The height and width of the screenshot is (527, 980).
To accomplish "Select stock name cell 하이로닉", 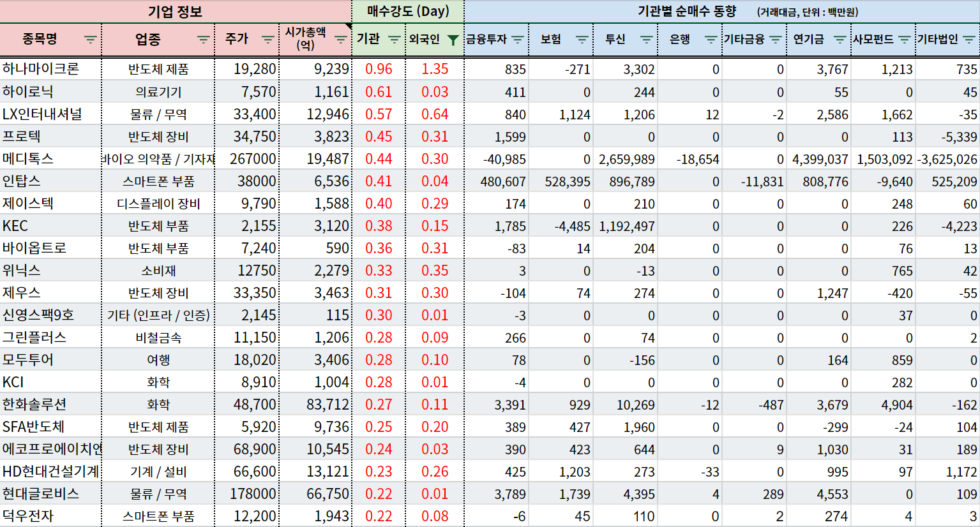I will (x=50, y=92).
